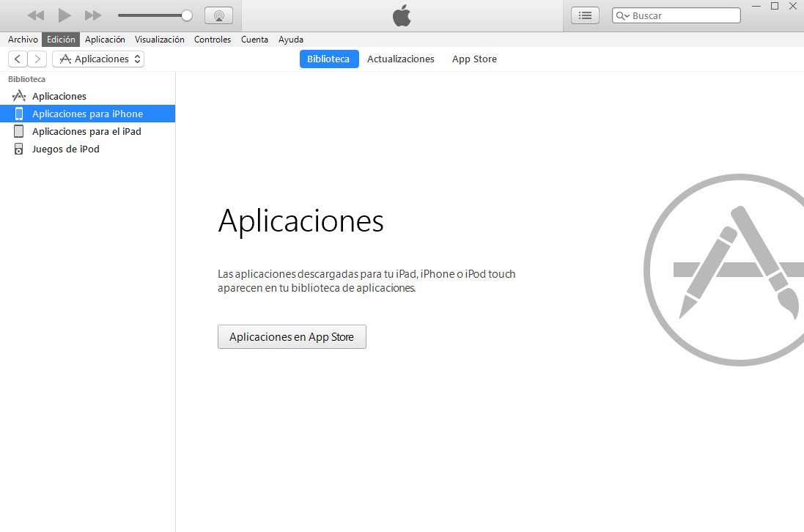Select Aplicaciones in the sidebar

point(88,96)
